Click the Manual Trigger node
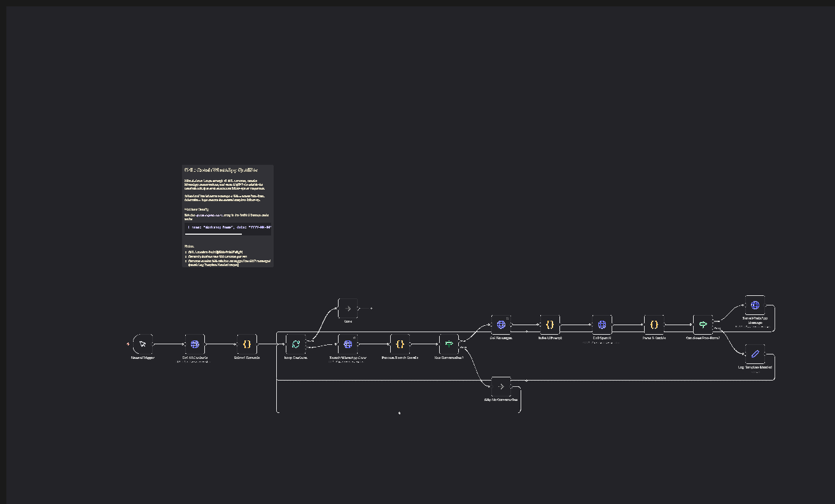Screen dimensions: 835x504 click(143, 344)
